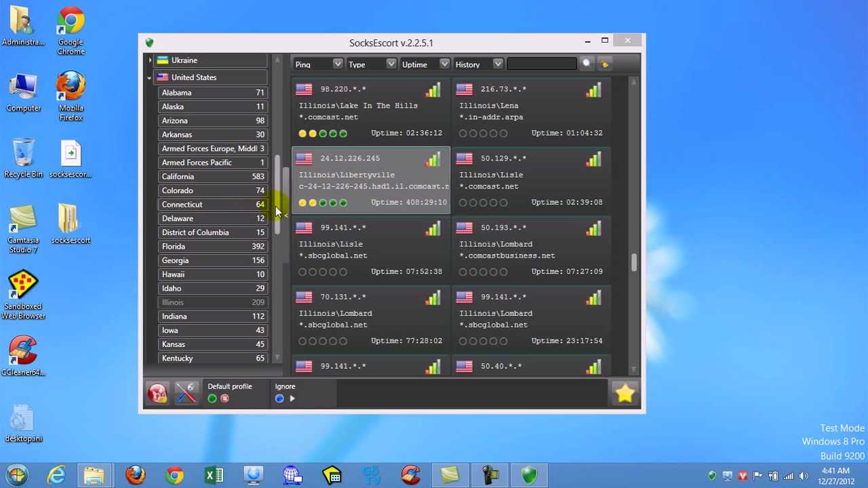Screen dimensions: 868x488
Task: Select the 70.131.*.* Lombard proxy card
Action: pos(371,318)
